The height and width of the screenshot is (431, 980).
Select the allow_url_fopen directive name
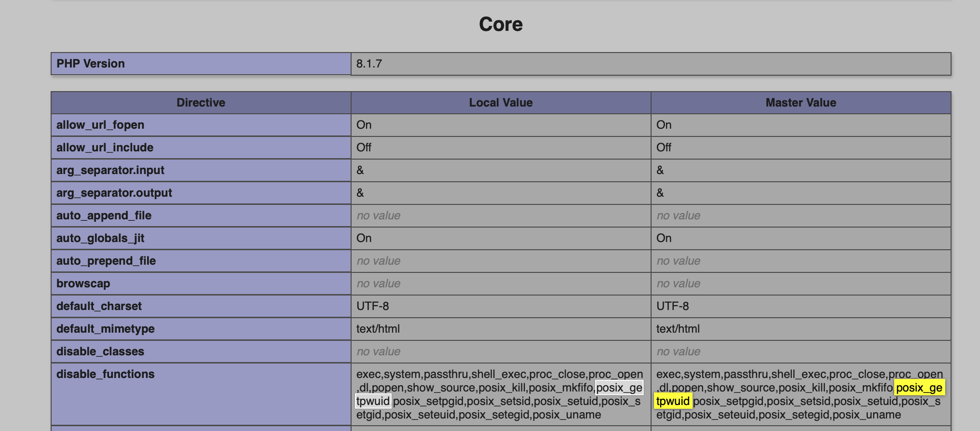(100, 125)
